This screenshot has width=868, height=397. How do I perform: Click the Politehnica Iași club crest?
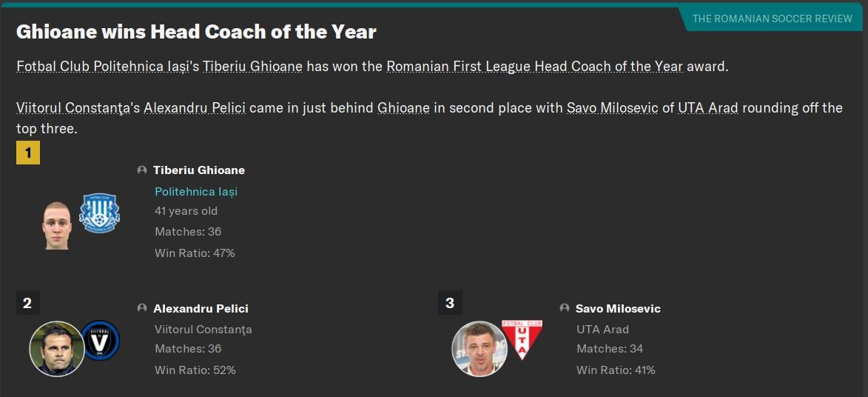(100, 213)
